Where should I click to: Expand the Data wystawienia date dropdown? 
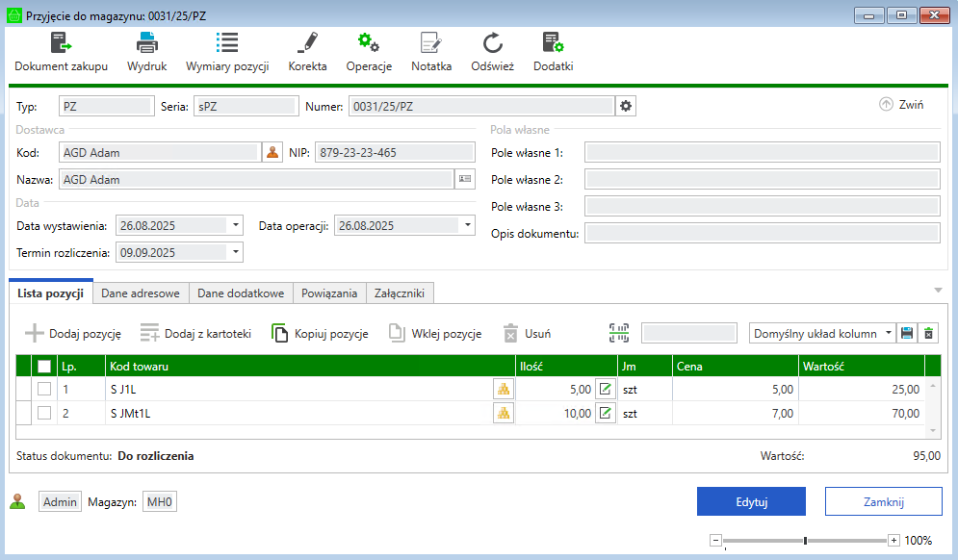[236, 226]
